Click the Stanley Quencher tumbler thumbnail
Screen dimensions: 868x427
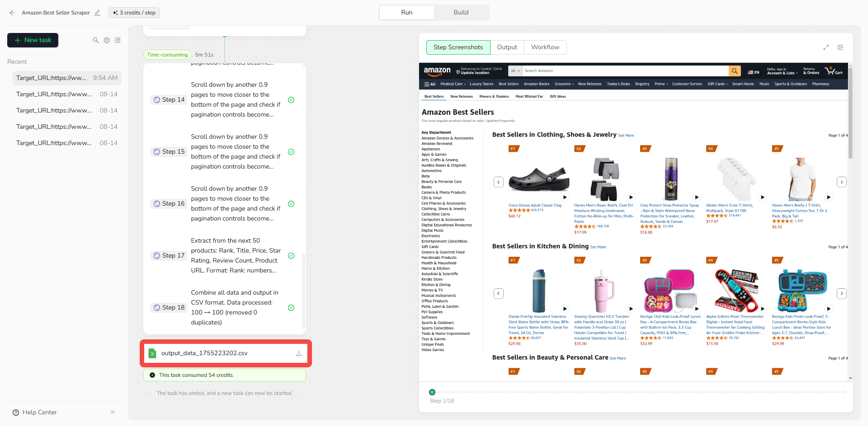pyautogui.click(x=604, y=291)
